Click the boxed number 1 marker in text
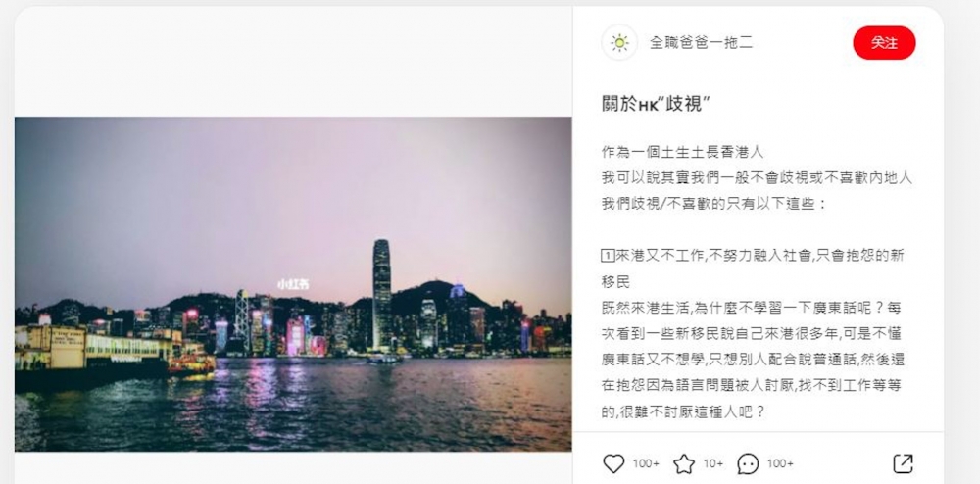980x484 pixels. (x=609, y=256)
